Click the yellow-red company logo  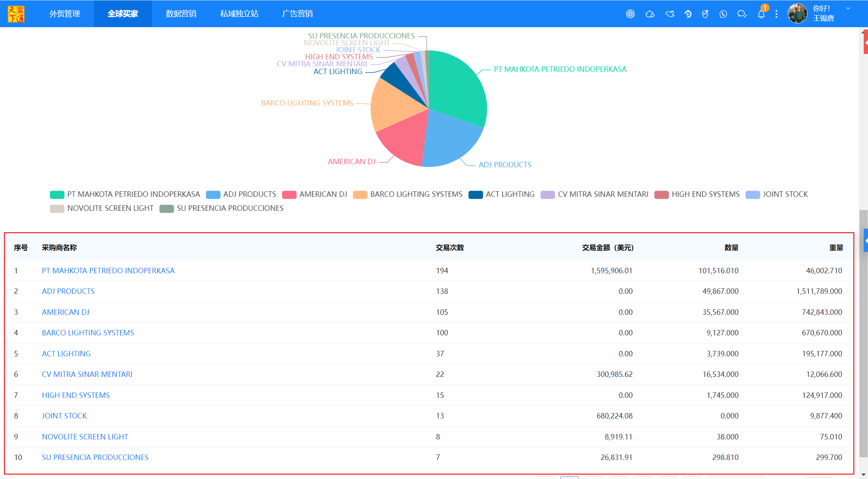[16, 14]
